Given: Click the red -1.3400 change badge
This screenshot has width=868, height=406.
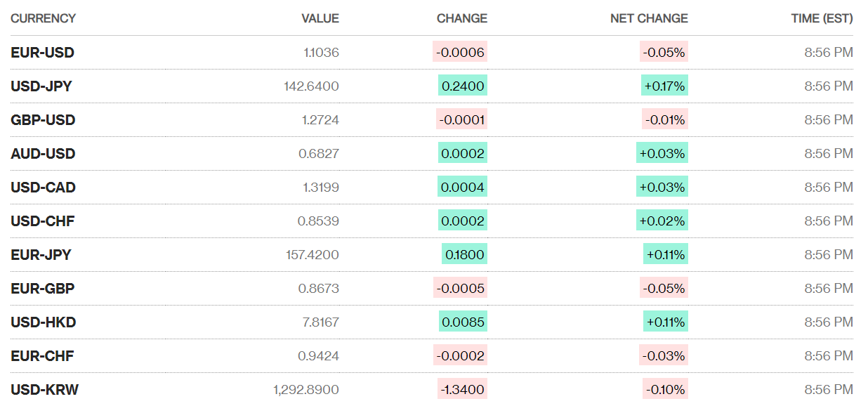Looking at the screenshot, I should tap(461, 390).
